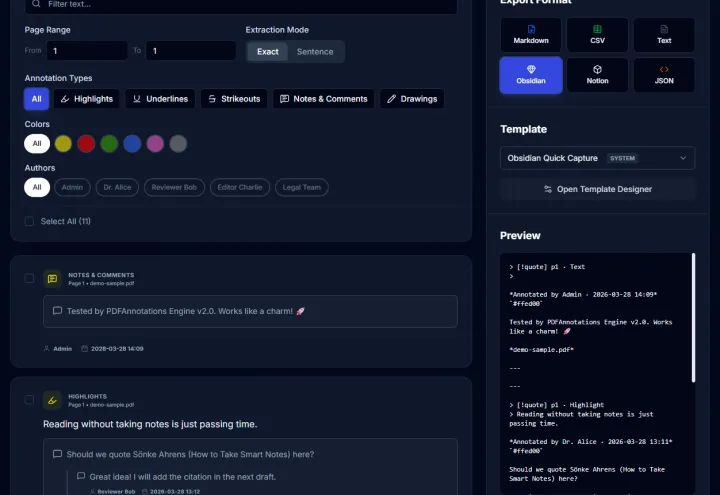Viewport: 720px width, 495px height.
Task: Click the user icon next to Admin author
Action: (x=46, y=349)
